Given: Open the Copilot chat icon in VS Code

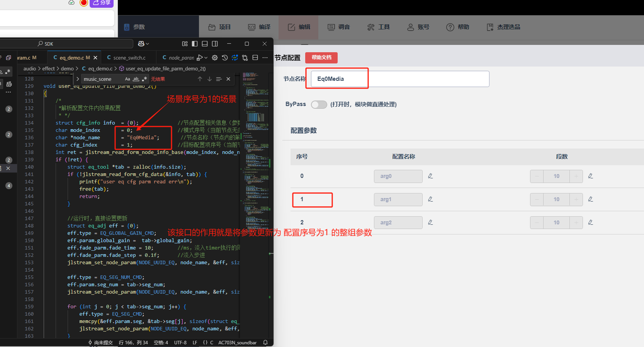Looking at the screenshot, I should [x=141, y=44].
